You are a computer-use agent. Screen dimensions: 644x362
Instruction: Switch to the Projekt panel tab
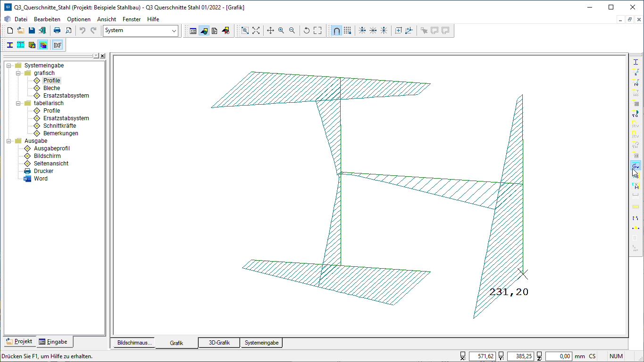[19, 341]
